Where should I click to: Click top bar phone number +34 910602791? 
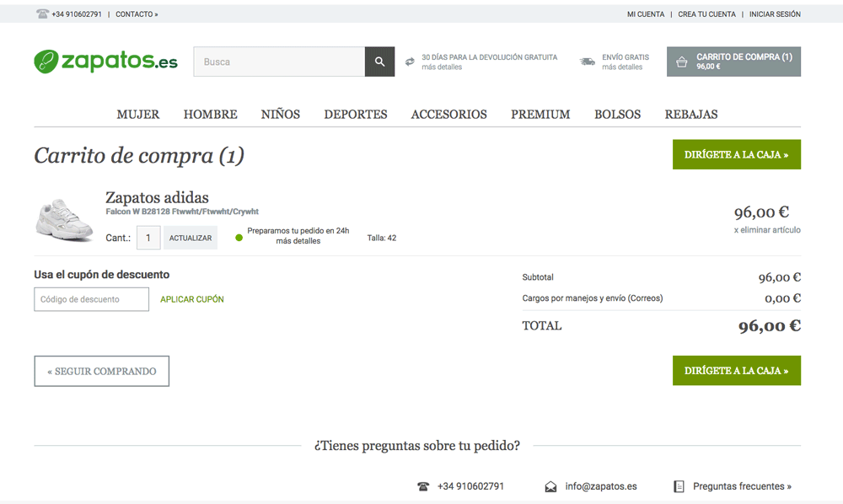(77, 14)
